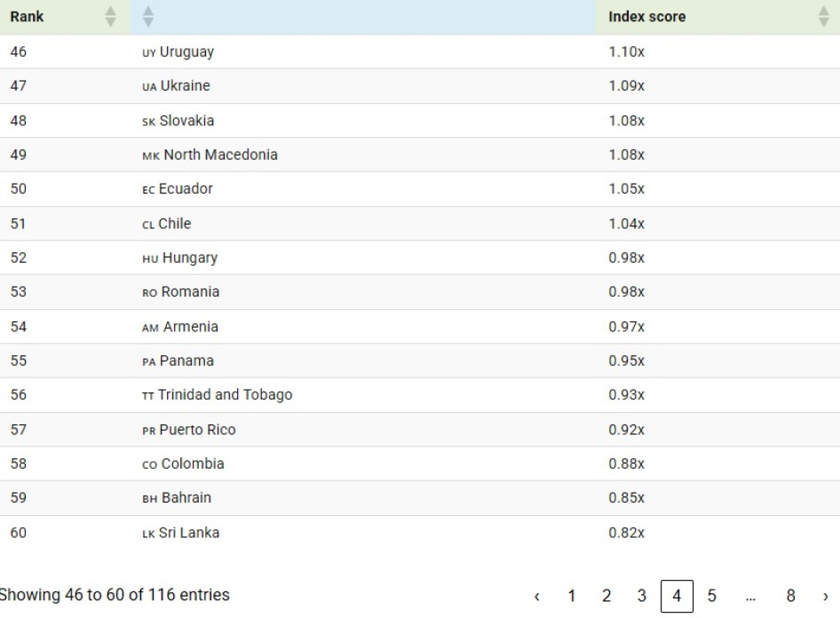
Task: Sort by Index score column arrows
Action: click(x=823, y=17)
